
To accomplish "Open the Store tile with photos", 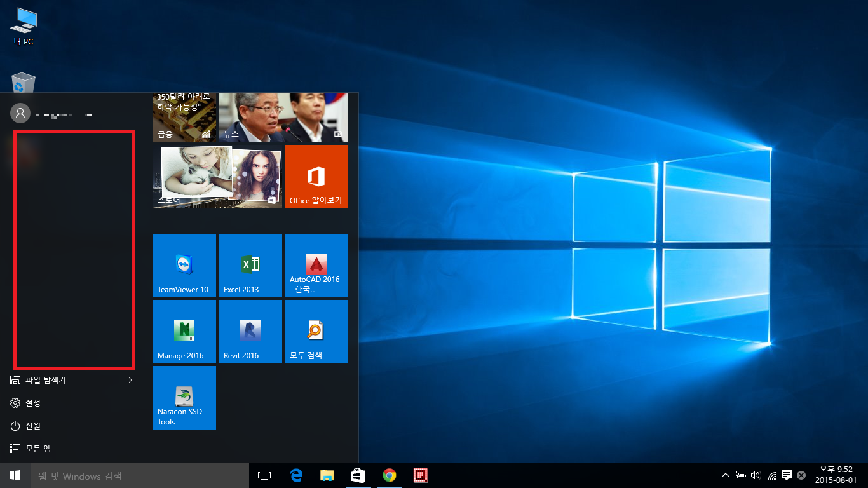I will (x=217, y=177).
